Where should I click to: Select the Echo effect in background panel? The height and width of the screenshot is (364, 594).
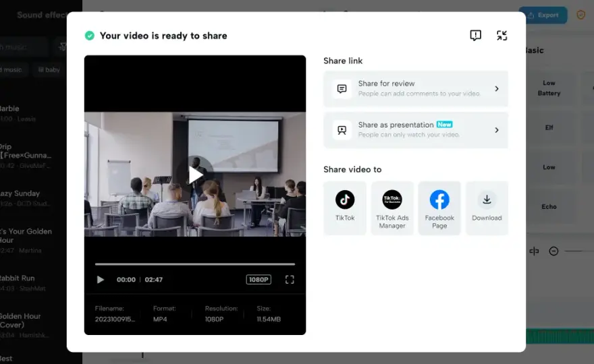pyautogui.click(x=549, y=206)
